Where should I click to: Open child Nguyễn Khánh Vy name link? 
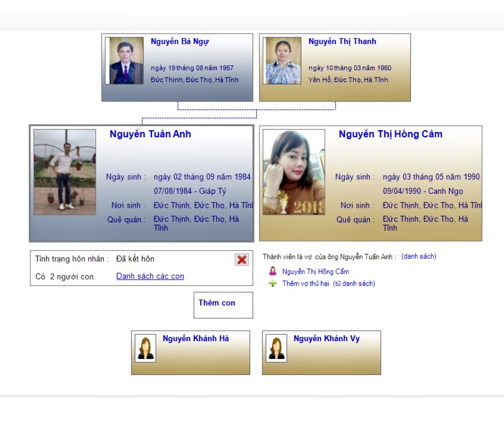click(327, 338)
